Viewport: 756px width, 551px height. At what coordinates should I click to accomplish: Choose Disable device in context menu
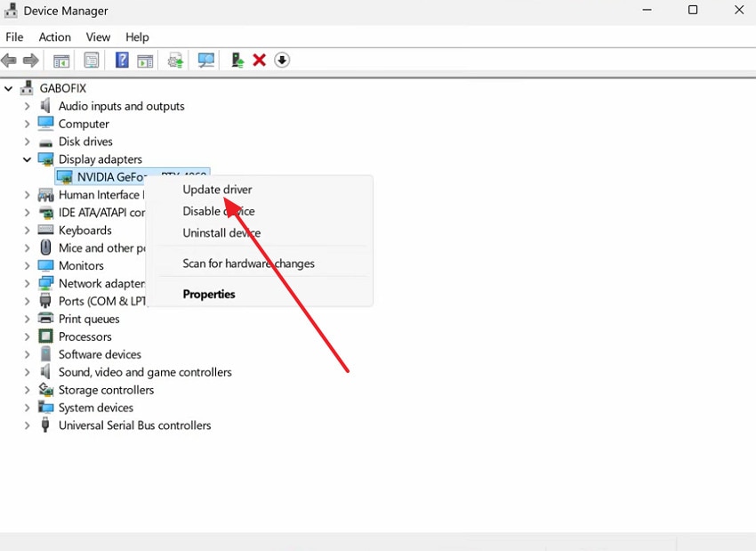pos(219,211)
